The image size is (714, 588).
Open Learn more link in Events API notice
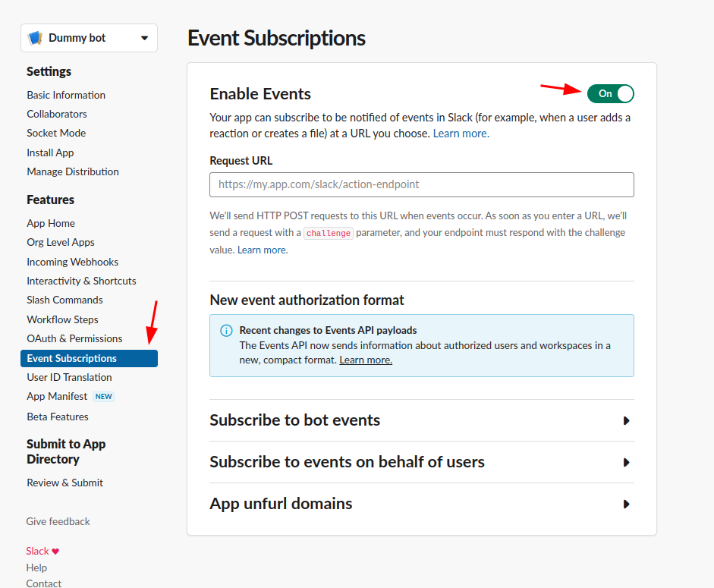click(x=366, y=360)
